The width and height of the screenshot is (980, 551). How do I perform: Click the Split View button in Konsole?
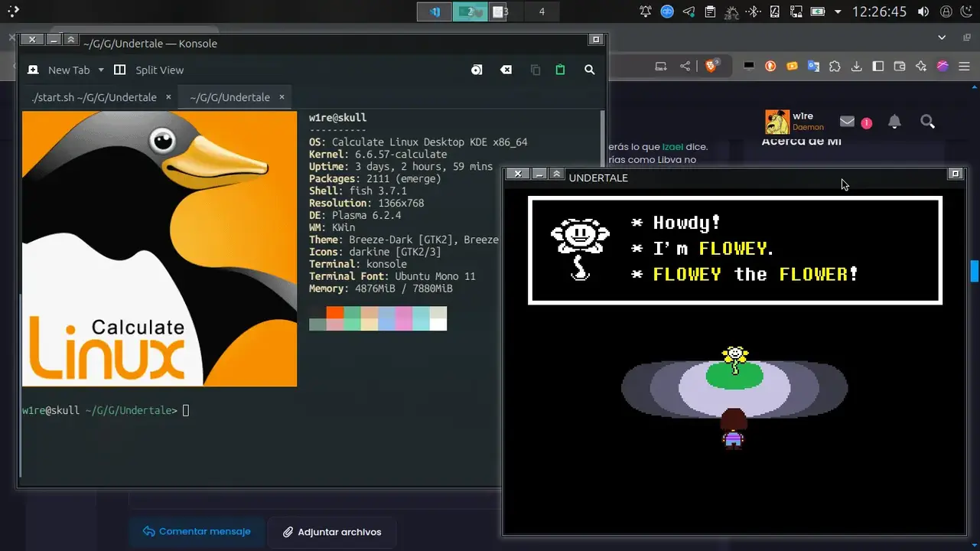[148, 70]
